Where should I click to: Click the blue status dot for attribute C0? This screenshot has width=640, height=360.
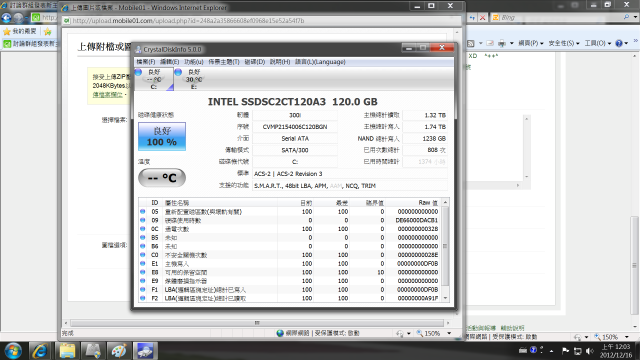142,255
